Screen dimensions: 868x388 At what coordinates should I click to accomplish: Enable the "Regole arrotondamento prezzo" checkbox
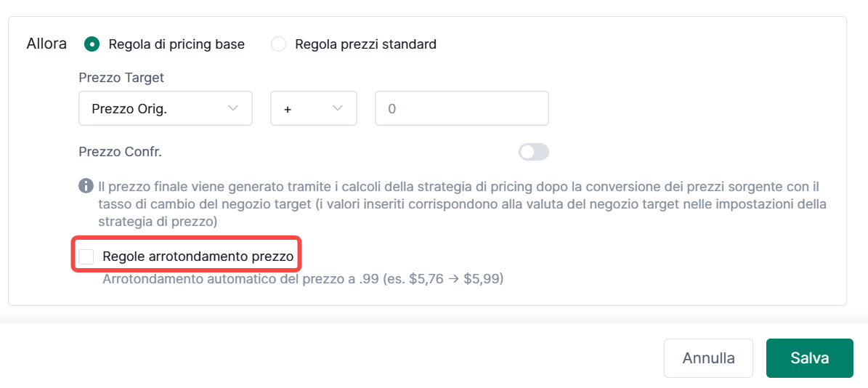[x=86, y=256]
